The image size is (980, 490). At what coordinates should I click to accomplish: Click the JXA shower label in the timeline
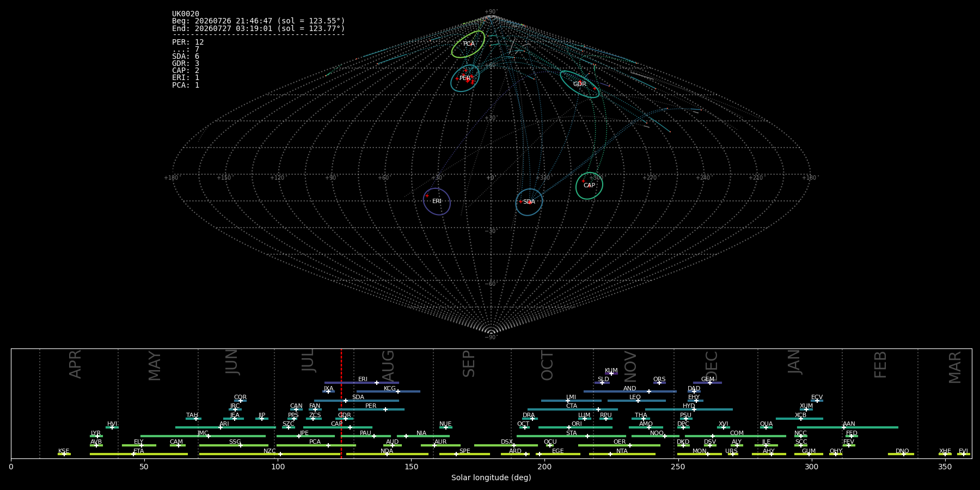click(x=328, y=389)
